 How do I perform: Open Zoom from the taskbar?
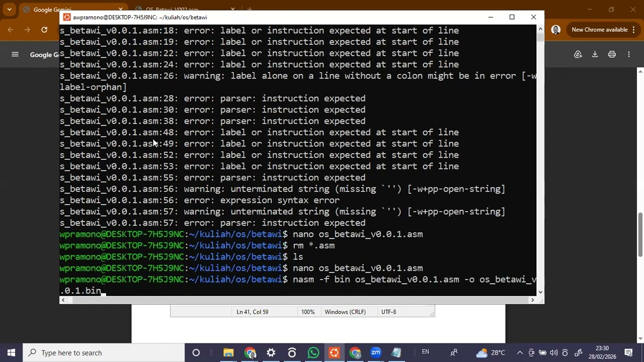pos(376,352)
